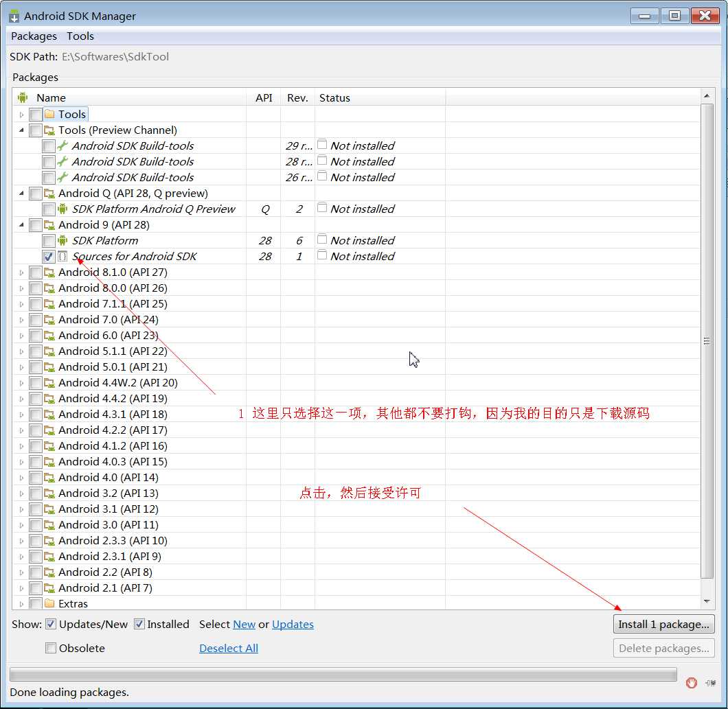
Task: Click the New selection link
Action: (x=244, y=624)
